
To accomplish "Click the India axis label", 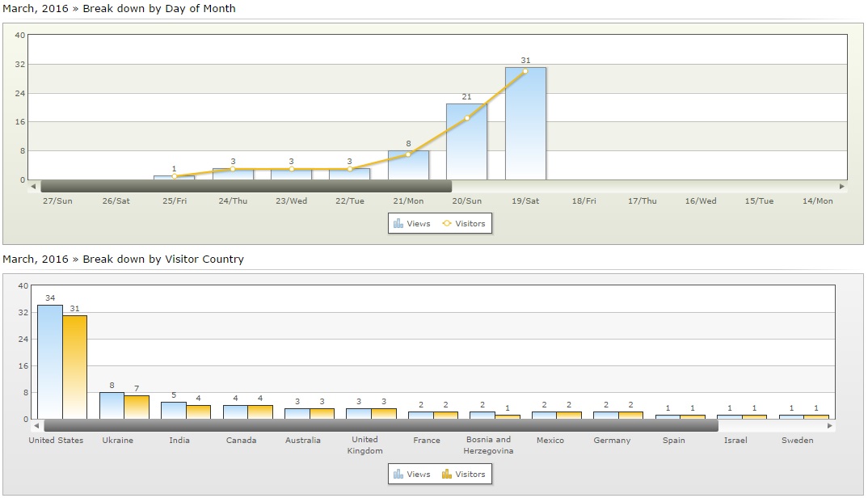I will (x=179, y=441).
